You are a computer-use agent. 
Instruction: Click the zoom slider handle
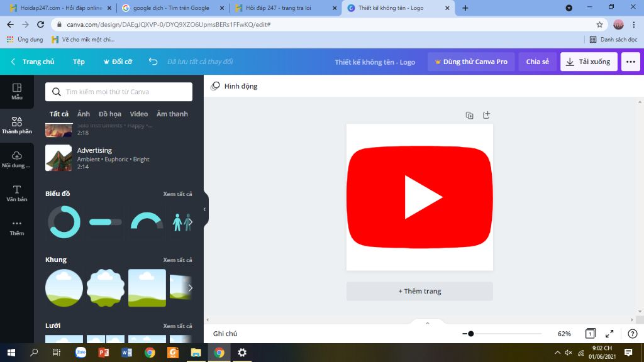470,334
